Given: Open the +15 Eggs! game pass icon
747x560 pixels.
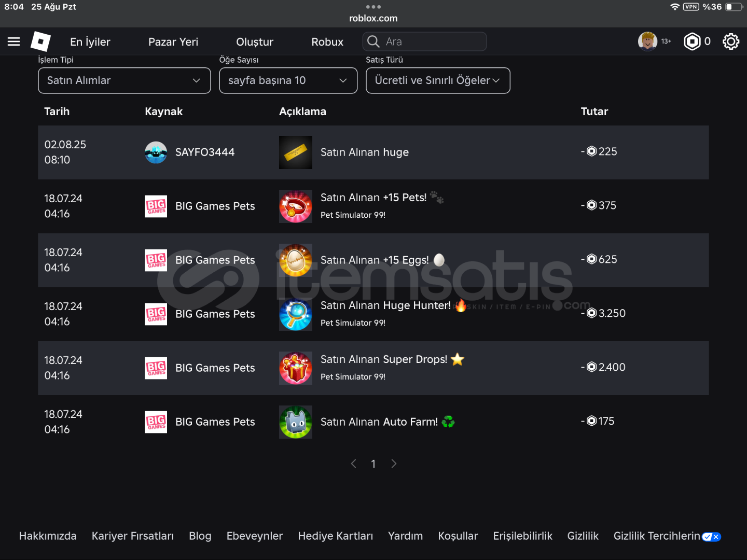Looking at the screenshot, I should 296,260.
